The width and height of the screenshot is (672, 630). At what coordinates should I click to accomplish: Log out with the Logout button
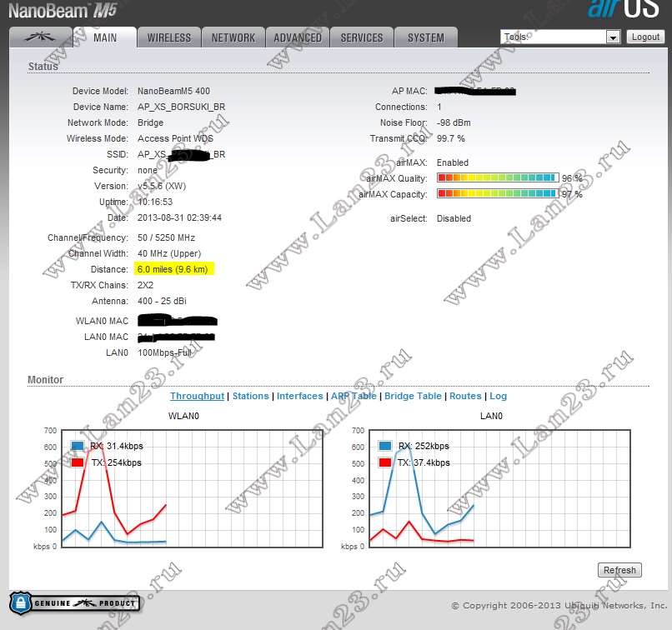pos(645,37)
